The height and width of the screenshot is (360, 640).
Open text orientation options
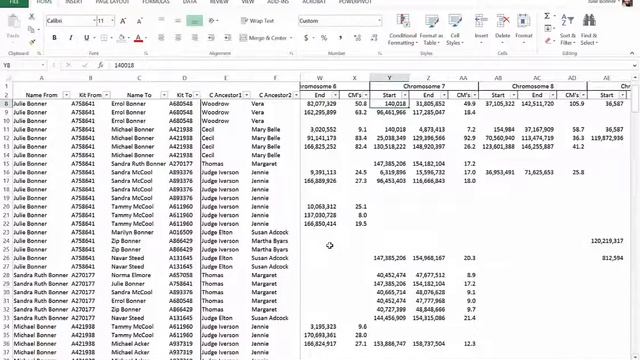click(213, 20)
